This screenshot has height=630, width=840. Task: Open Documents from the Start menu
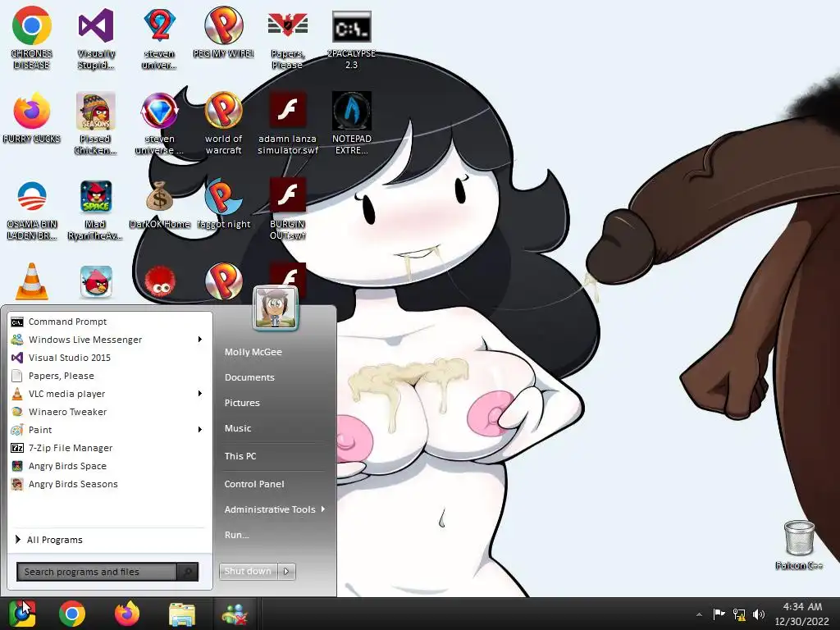249,377
